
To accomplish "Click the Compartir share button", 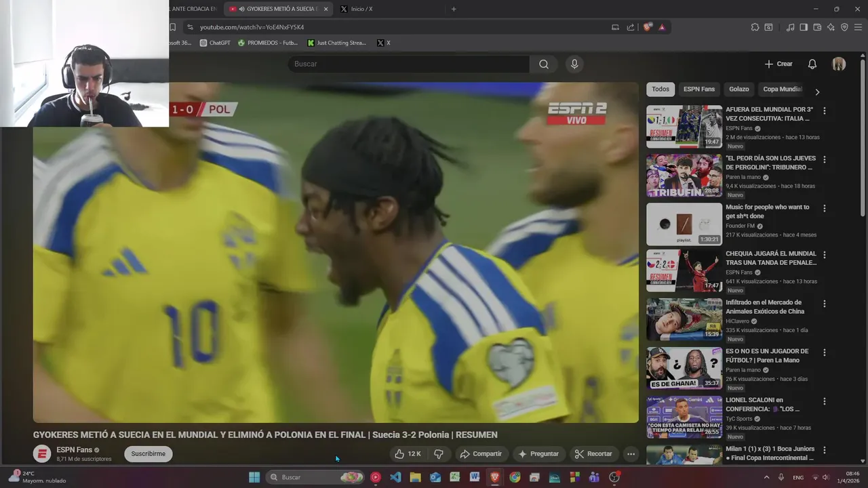I will coord(480,453).
